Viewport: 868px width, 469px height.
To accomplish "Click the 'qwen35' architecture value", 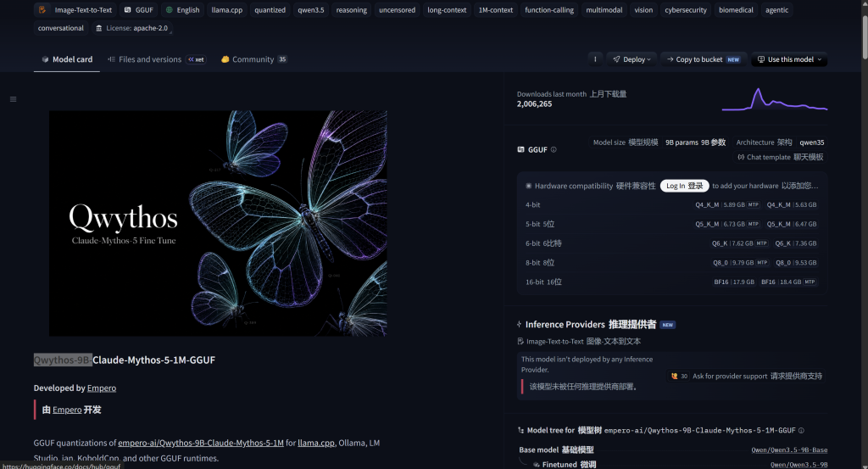I will click(811, 142).
